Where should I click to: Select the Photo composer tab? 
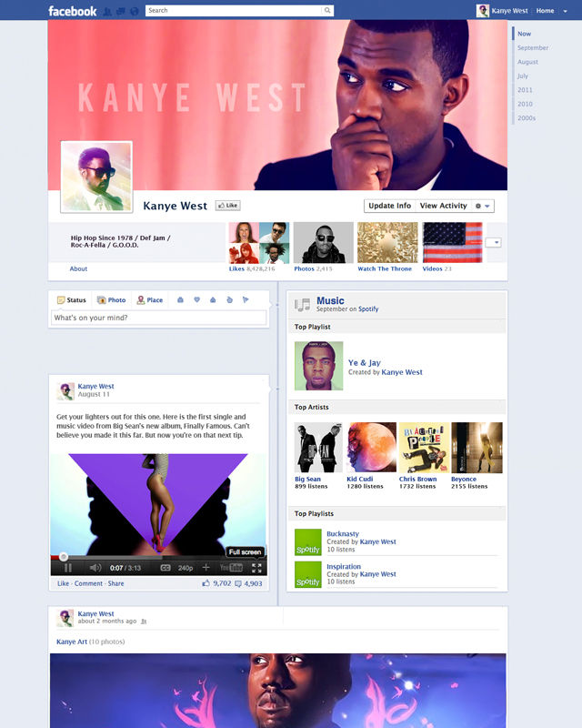pyautogui.click(x=111, y=300)
